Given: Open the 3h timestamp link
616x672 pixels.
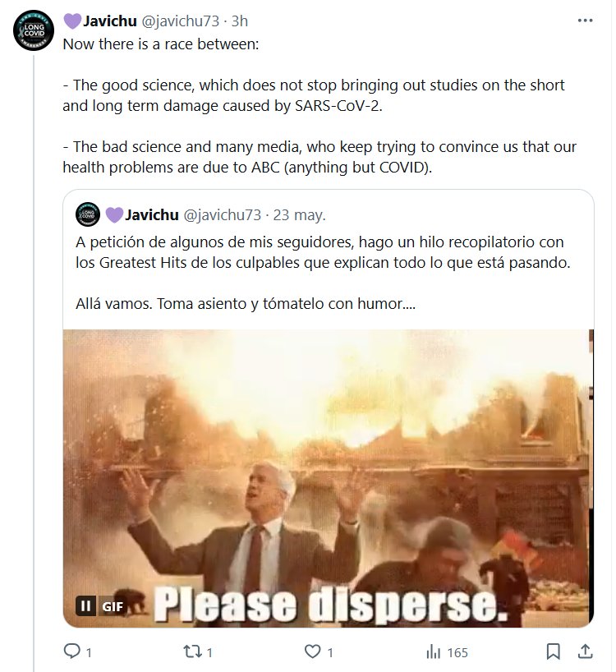Looking at the screenshot, I should tap(240, 21).
